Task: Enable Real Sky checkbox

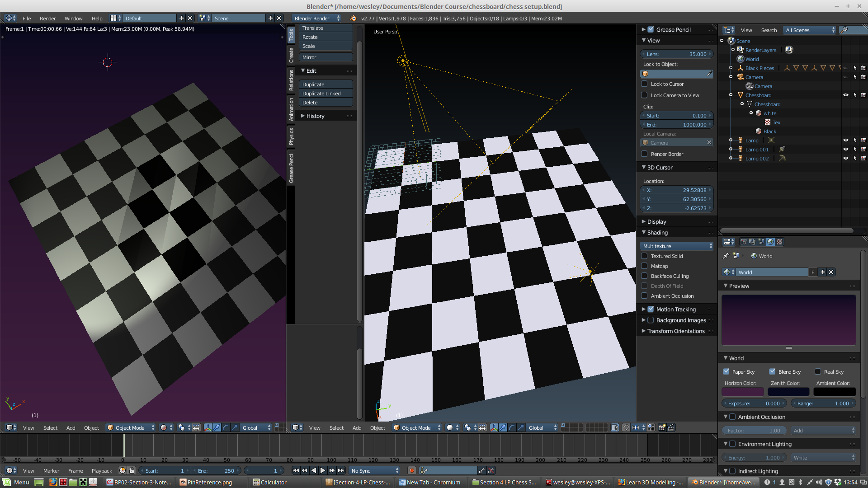Action: (x=818, y=372)
